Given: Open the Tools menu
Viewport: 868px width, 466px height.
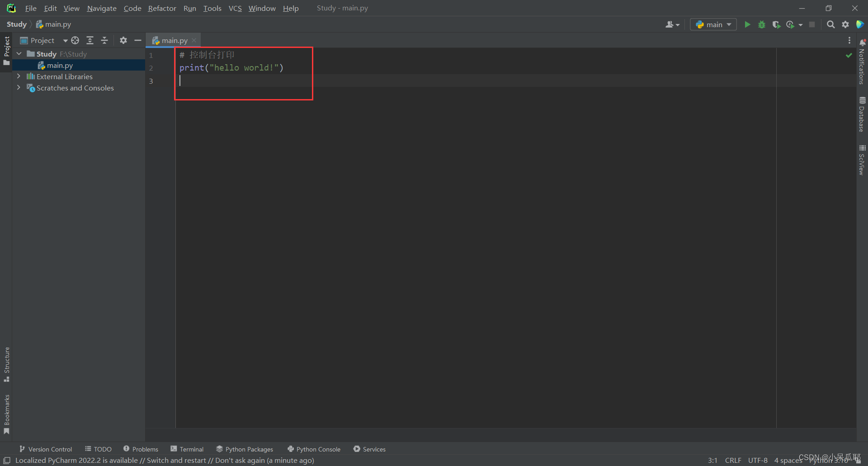Looking at the screenshot, I should point(212,8).
